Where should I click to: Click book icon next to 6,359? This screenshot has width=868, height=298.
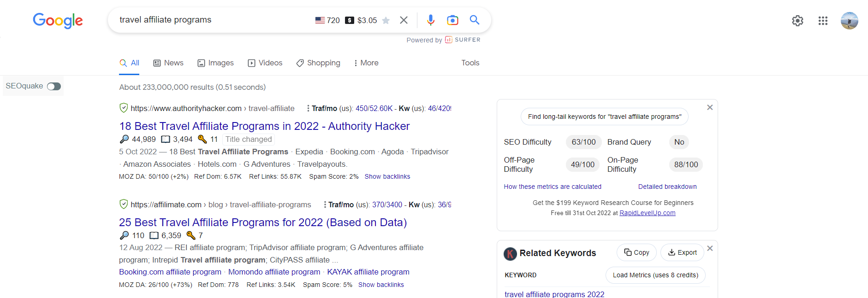[154, 235]
